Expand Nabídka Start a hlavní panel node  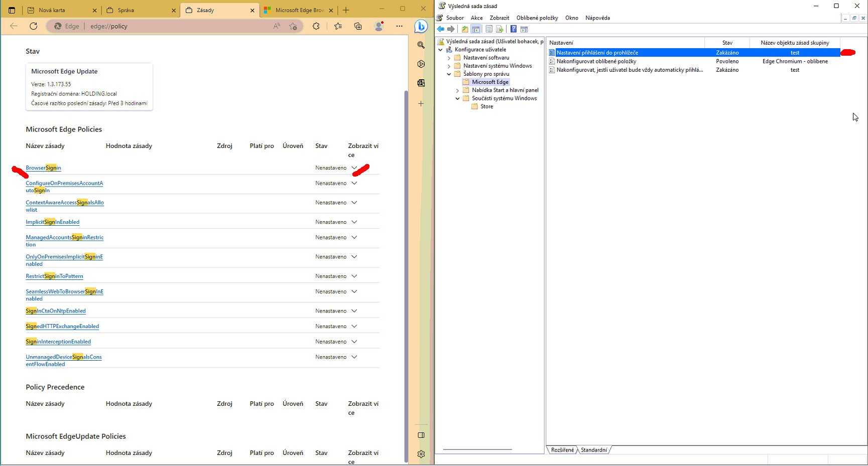pyautogui.click(x=457, y=90)
